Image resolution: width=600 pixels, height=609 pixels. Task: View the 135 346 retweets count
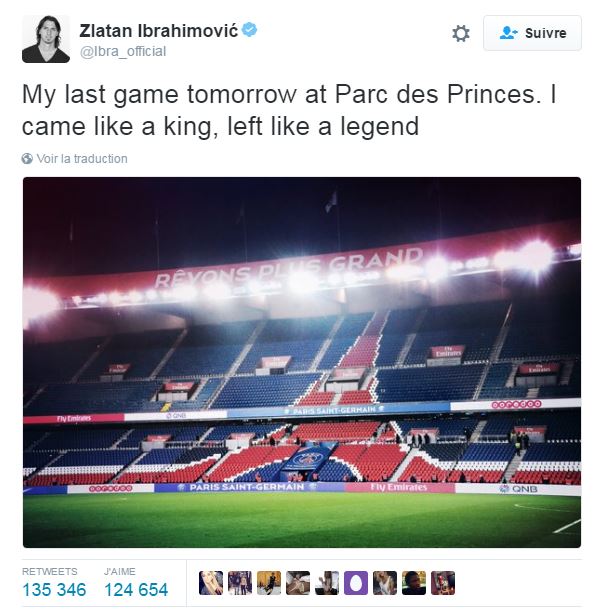point(54,590)
